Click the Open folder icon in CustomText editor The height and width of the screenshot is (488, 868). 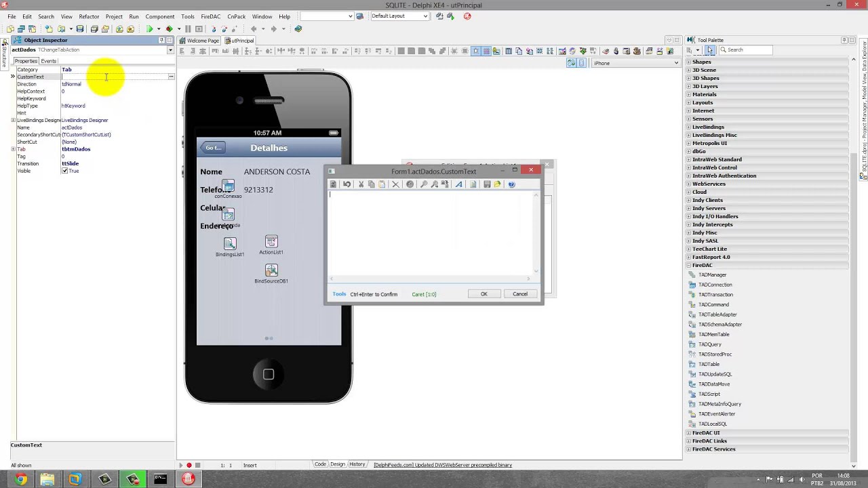(498, 184)
